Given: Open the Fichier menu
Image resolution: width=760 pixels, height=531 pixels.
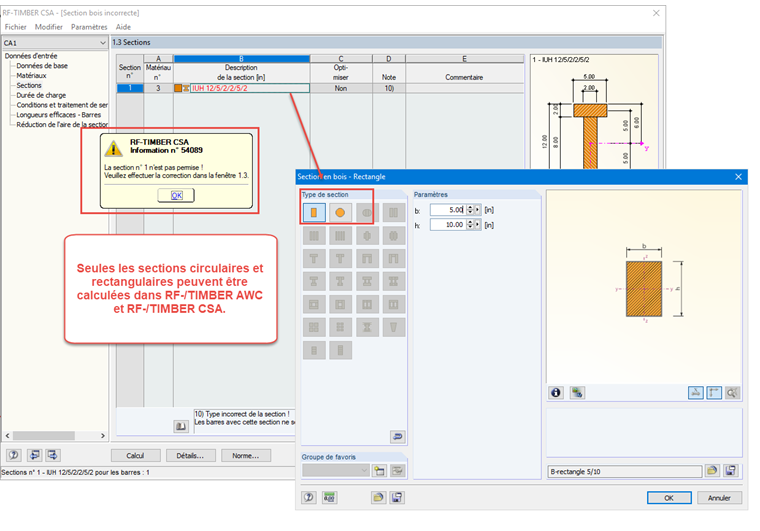Looking at the screenshot, I should click(16, 27).
